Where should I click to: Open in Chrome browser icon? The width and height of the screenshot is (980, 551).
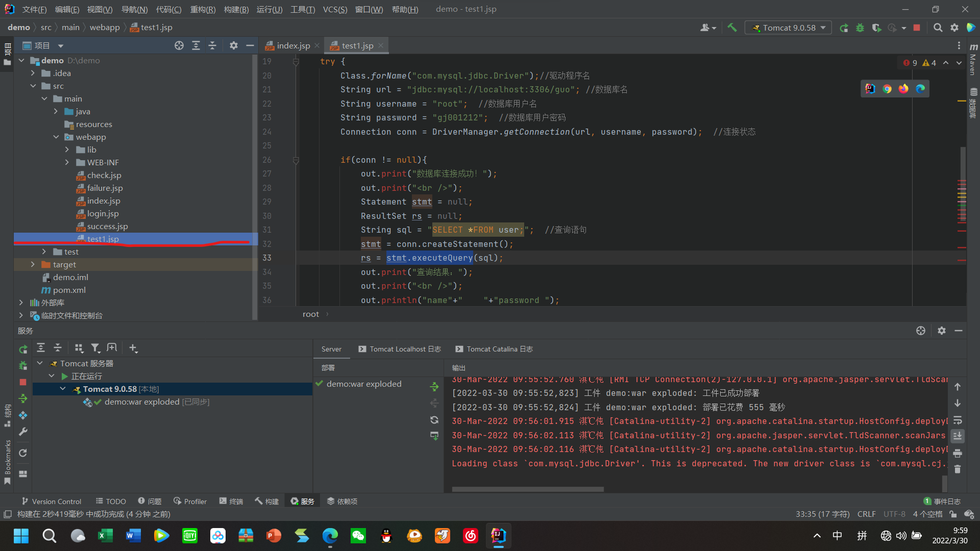[887, 89]
